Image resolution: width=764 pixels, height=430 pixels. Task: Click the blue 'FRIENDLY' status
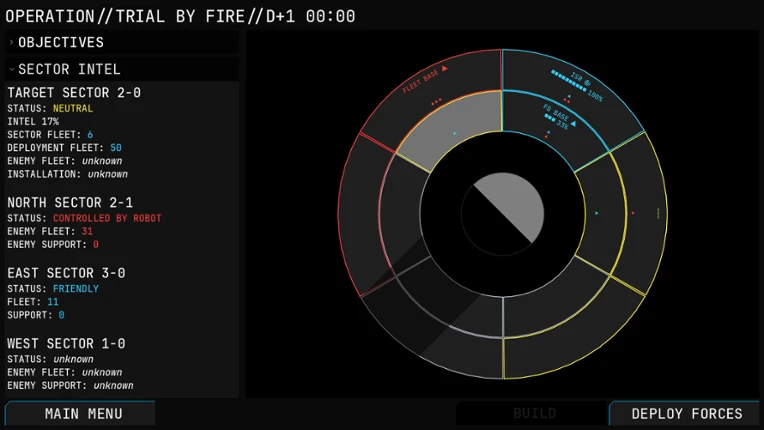tap(76, 288)
